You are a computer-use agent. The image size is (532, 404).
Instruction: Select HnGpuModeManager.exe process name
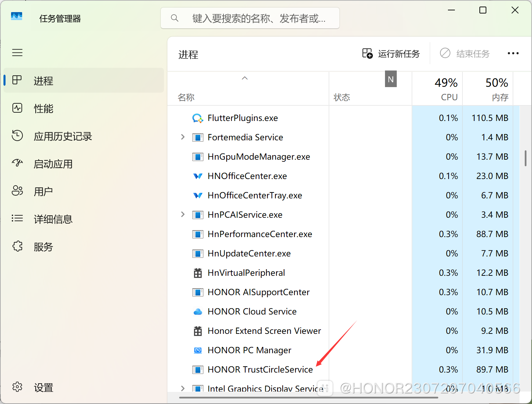(x=259, y=157)
